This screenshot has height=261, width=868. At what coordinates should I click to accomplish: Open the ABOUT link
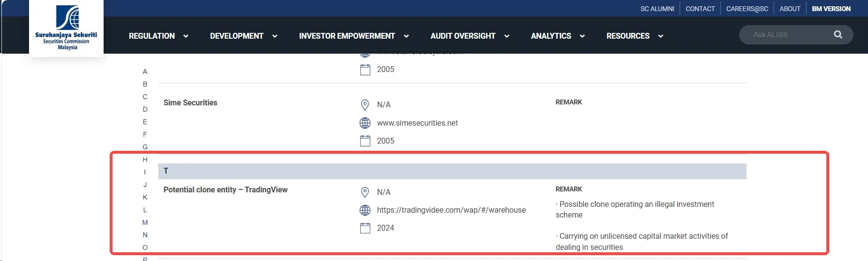[x=790, y=9]
